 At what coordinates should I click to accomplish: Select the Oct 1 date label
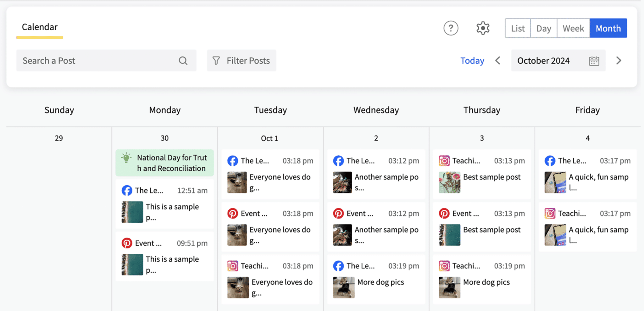[x=269, y=138]
